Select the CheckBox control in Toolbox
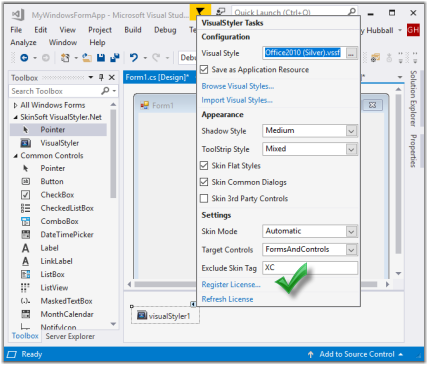Viewport: 428px width, 365px height. [58, 195]
